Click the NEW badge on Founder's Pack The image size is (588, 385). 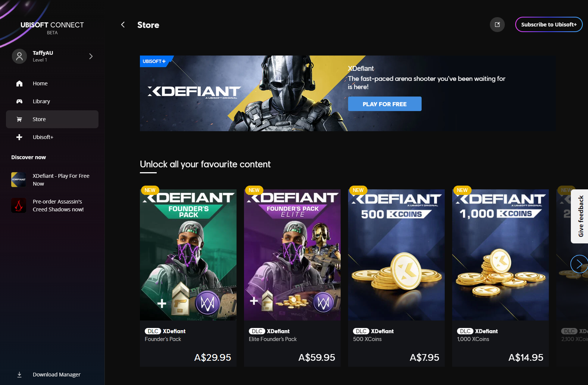[x=150, y=190]
